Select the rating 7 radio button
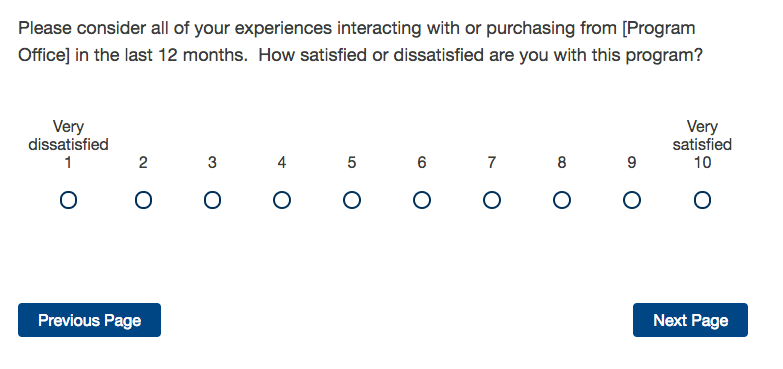The width and height of the screenshot is (783, 369). pos(492,201)
